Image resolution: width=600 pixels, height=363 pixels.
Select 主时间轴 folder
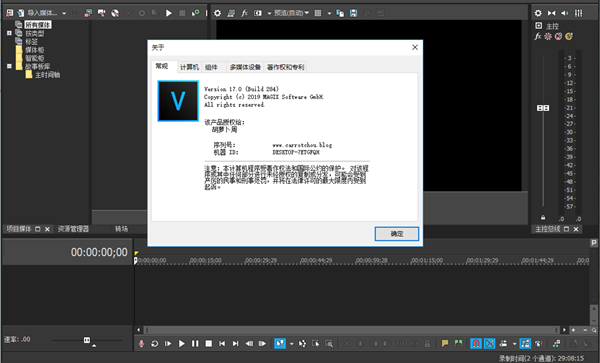point(47,75)
